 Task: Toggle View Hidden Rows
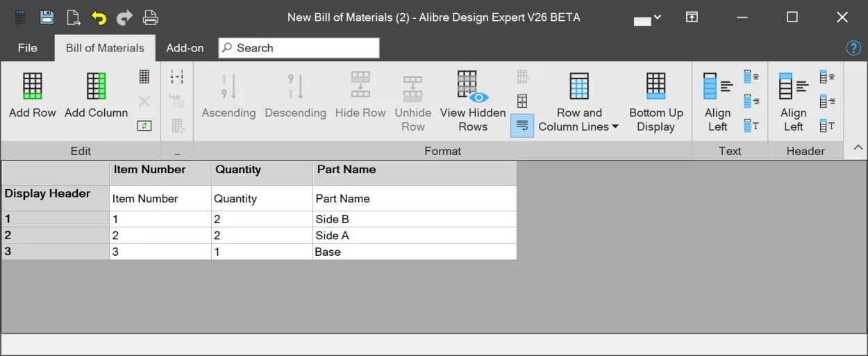coord(473,102)
